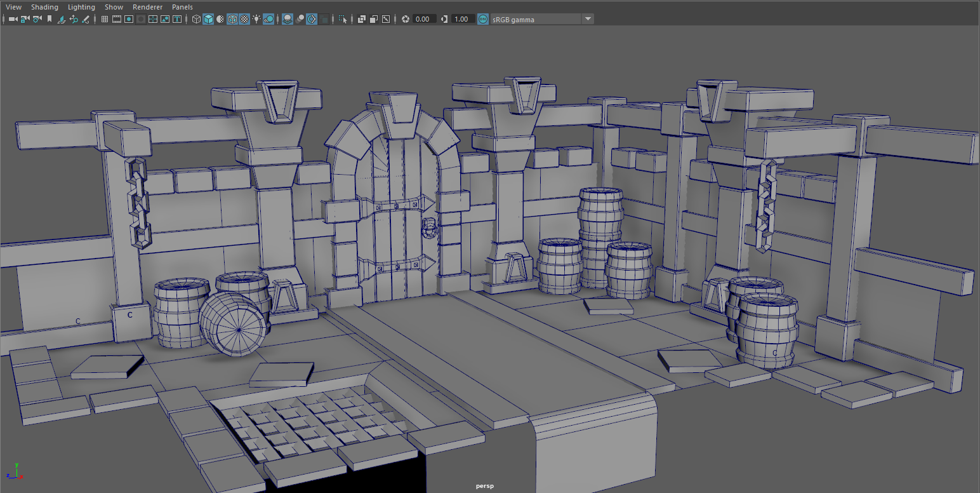Viewport: 980px width, 493px height.
Task: Toggle textured display mode
Action: click(244, 20)
